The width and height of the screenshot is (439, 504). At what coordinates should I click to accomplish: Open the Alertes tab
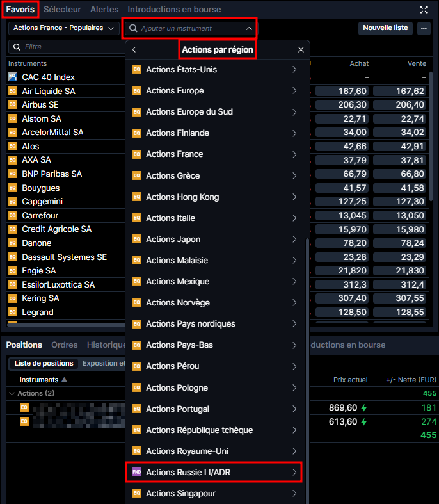coord(104,10)
